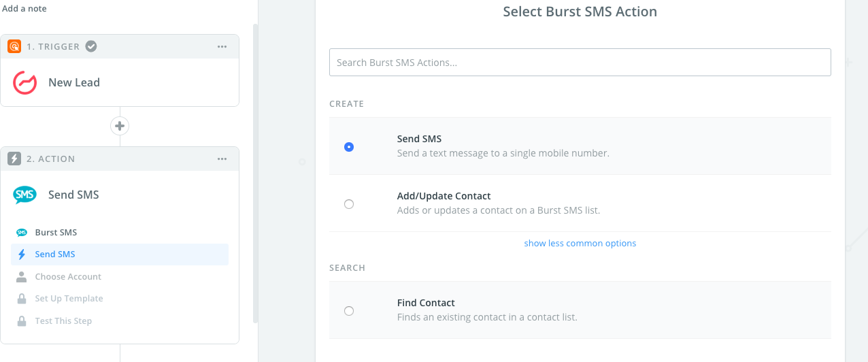Click the green trigger checkmark icon
This screenshot has width=868, height=362.
pyautogui.click(x=90, y=47)
